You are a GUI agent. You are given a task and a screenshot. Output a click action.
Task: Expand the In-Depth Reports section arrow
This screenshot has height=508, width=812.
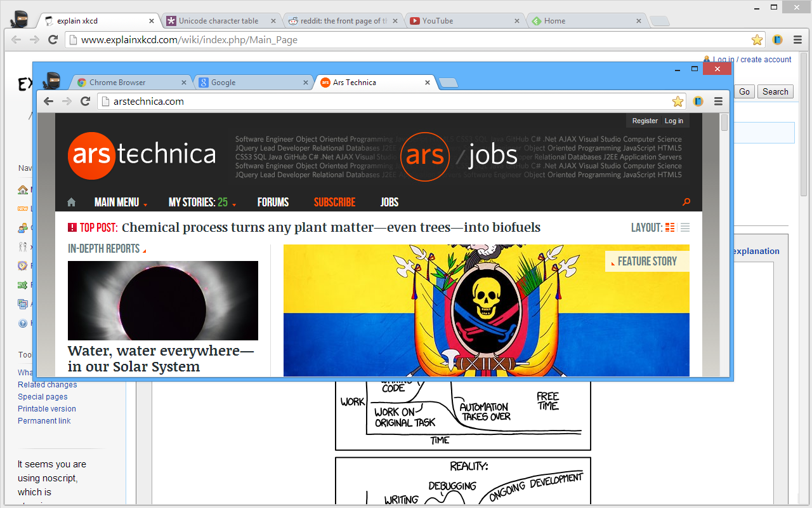[144, 251]
